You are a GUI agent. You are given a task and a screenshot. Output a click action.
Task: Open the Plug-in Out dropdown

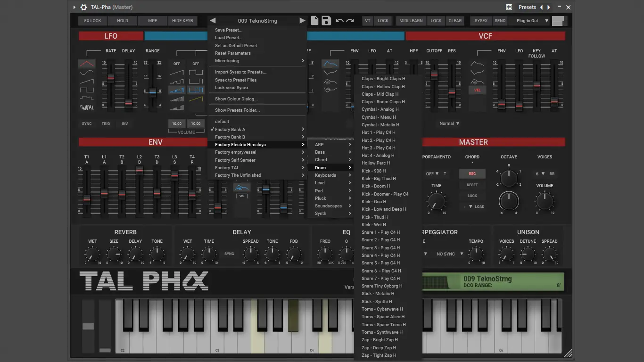529,21
